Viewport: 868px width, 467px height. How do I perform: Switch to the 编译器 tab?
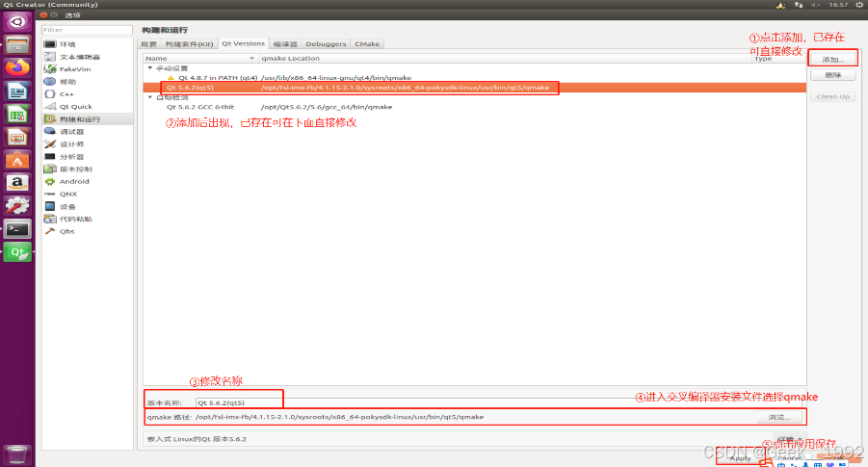(285, 43)
